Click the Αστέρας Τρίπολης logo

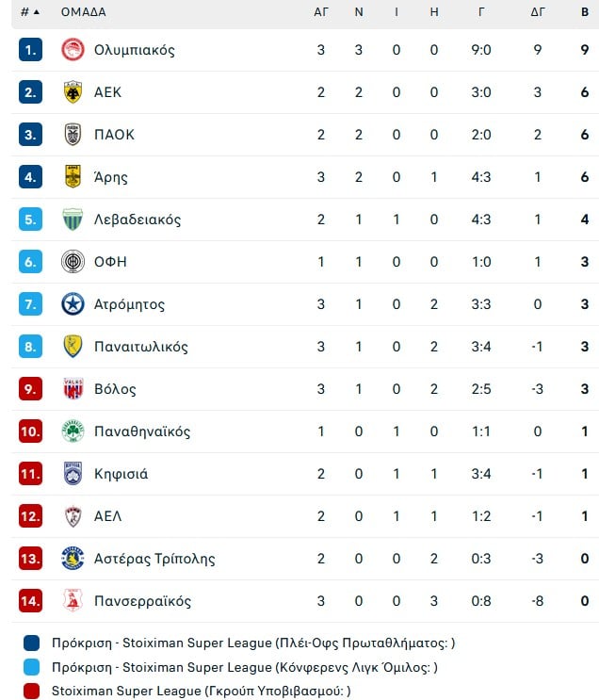[x=73, y=559]
